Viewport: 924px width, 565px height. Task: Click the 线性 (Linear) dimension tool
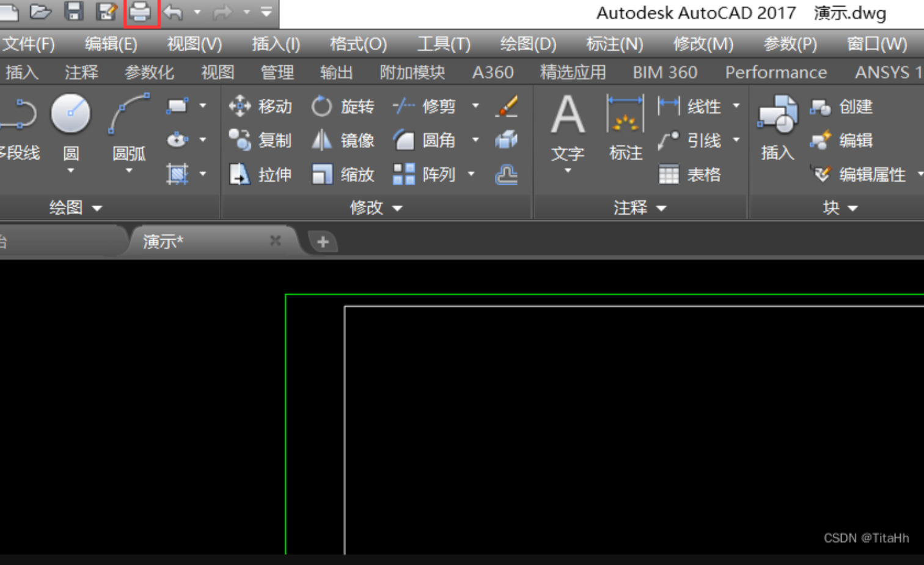point(689,106)
